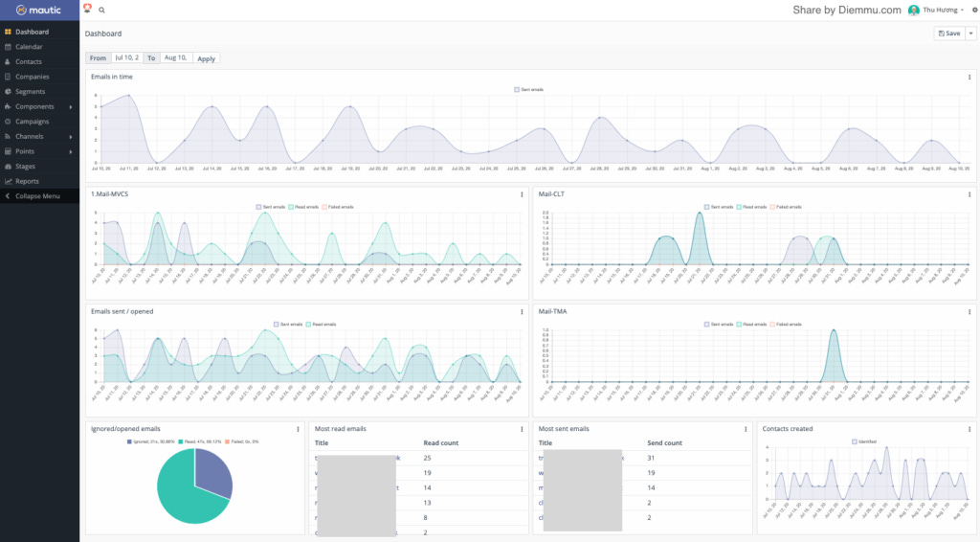Open 1.Mail-MVCS widget options menu
Viewport: 980px width, 542px height.
[x=522, y=194]
